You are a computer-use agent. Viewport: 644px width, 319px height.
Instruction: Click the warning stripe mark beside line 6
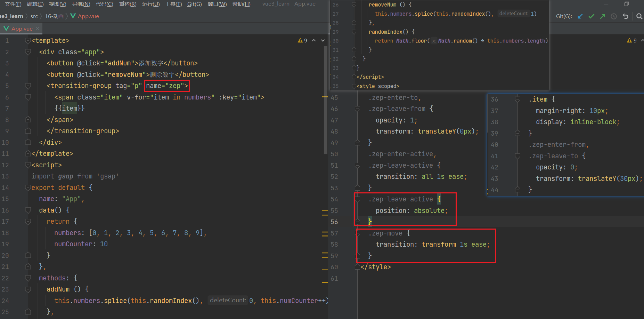325,96
